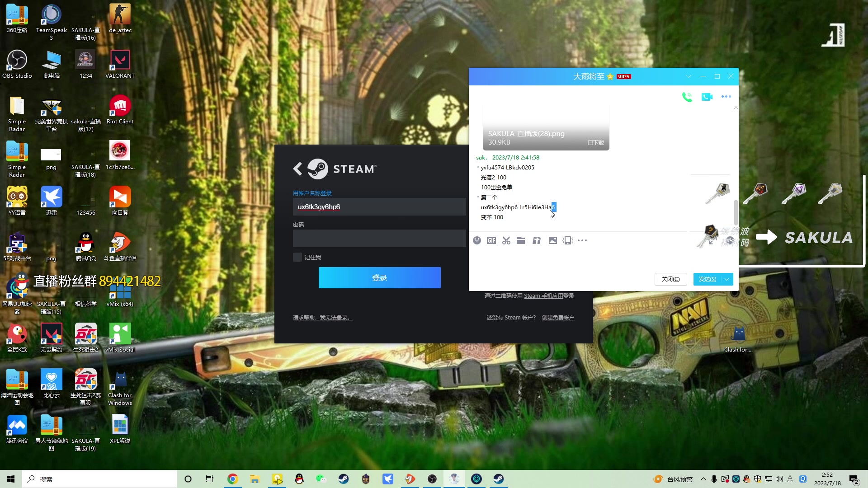Open 请求帮助，我无法登录 help link
The width and height of the screenshot is (868, 488).
[x=322, y=318]
